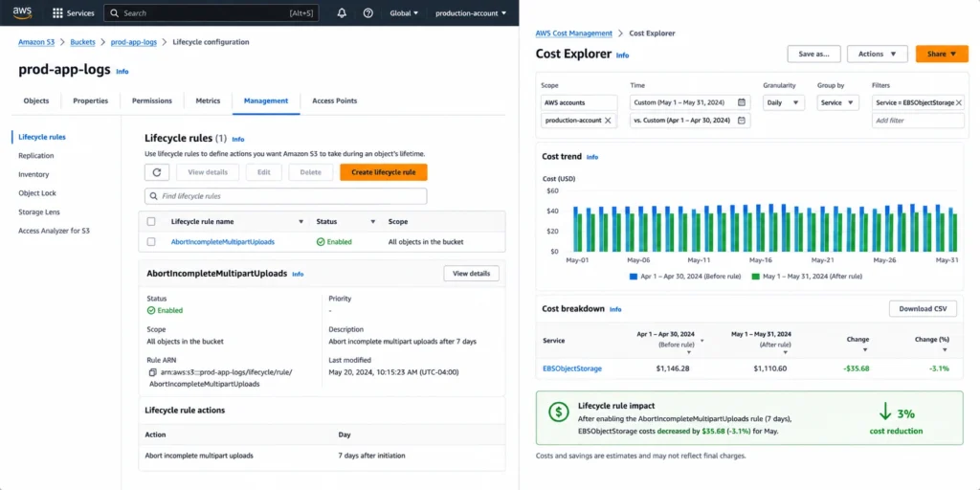Check the AbortIncompleteMultipartUploads row checkbox
Screen dimensions: 980x490
coord(150,242)
